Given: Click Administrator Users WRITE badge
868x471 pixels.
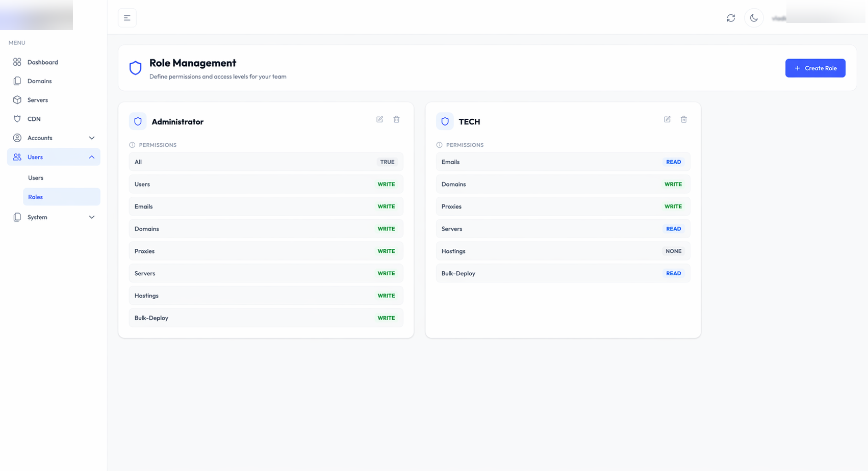Looking at the screenshot, I should (386, 185).
